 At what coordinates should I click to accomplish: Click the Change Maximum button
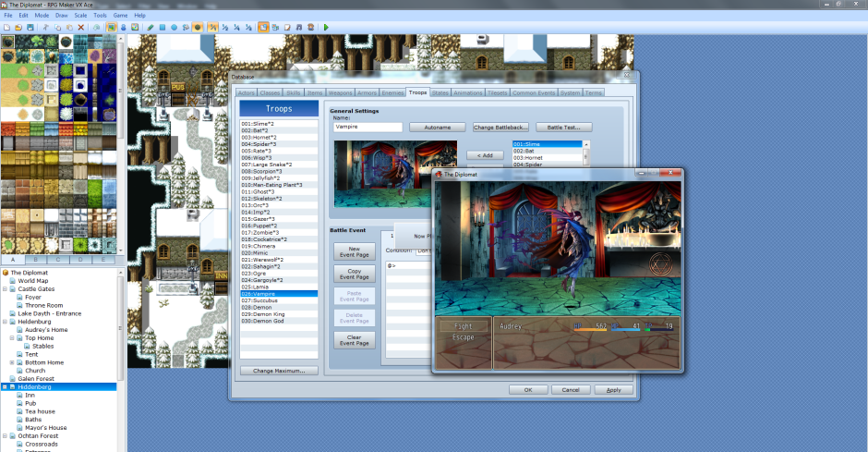[x=279, y=371]
